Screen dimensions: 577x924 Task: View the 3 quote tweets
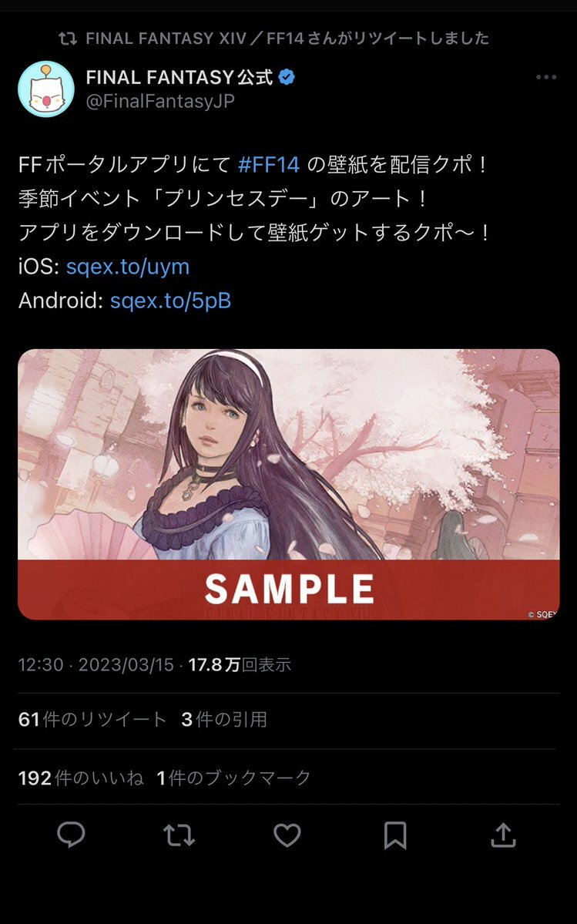pyautogui.click(x=224, y=720)
